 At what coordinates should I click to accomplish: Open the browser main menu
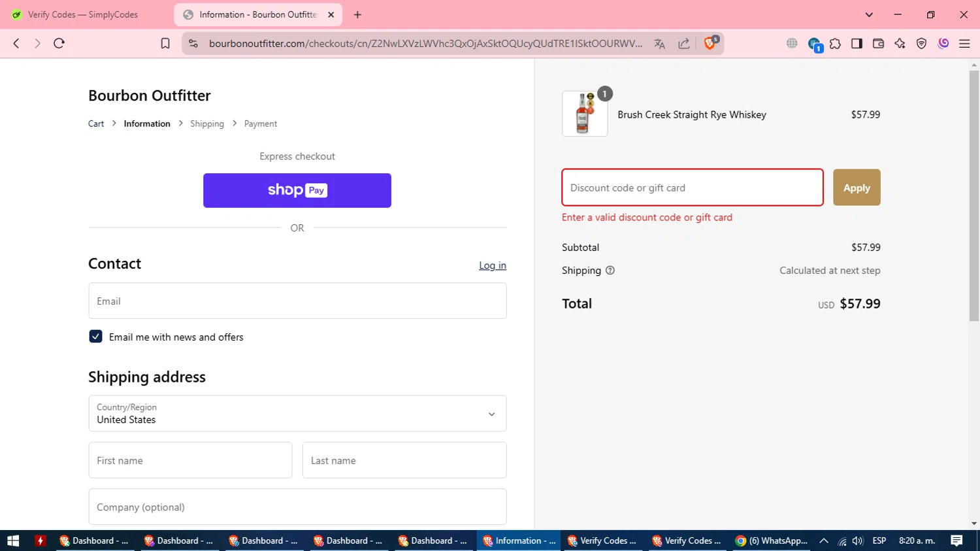tap(964, 43)
